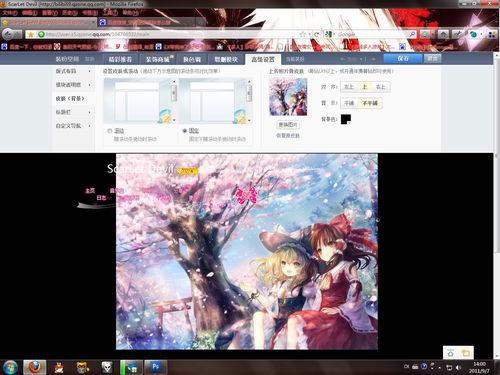The height and width of the screenshot is (375, 500).
Task: Open the black background color swatch
Action: click(346, 119)
